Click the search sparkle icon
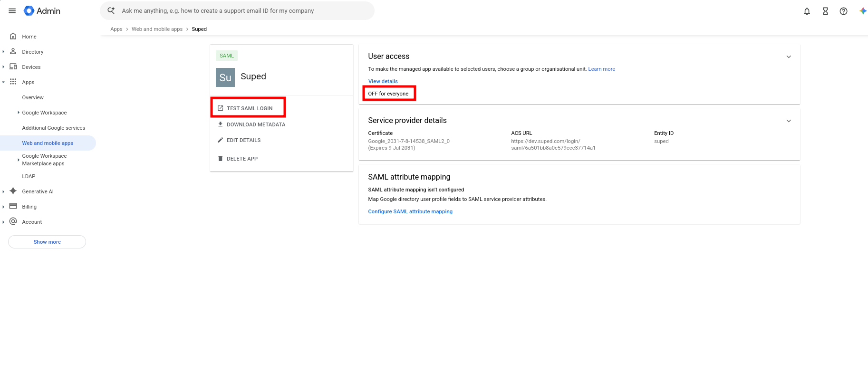This screenshot has width=868, height=381. pos(111,10)
